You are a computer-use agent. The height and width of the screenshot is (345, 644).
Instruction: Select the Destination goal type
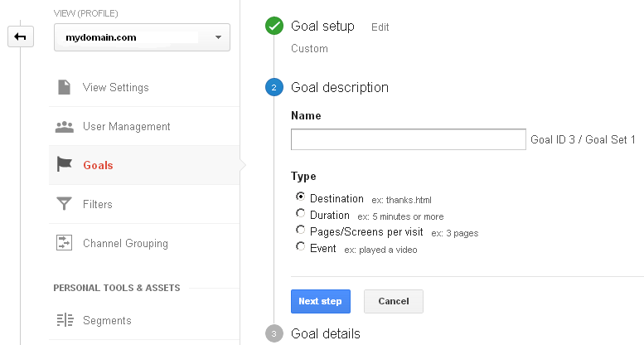(300, 197)
